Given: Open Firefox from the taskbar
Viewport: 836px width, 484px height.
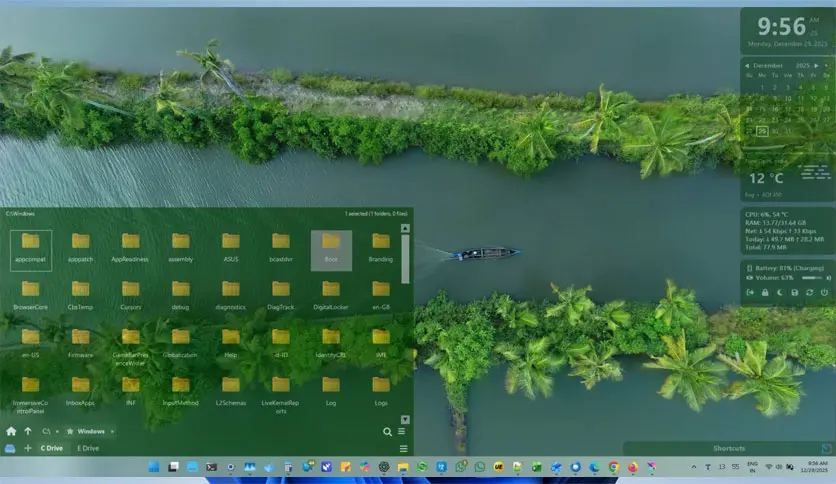Looking at the screenshot, I should [633, 467].
